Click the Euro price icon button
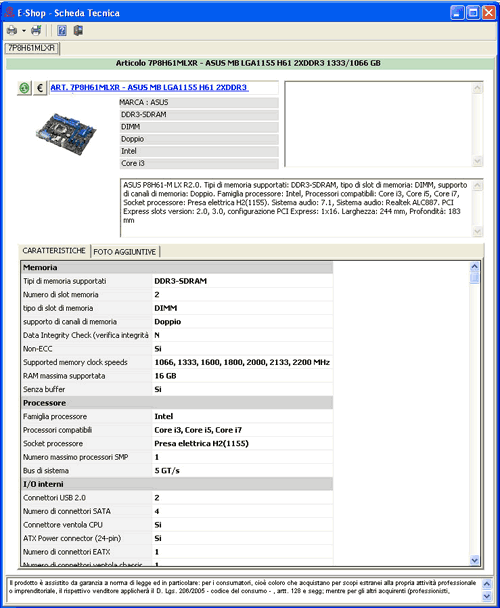 point(40,88)
